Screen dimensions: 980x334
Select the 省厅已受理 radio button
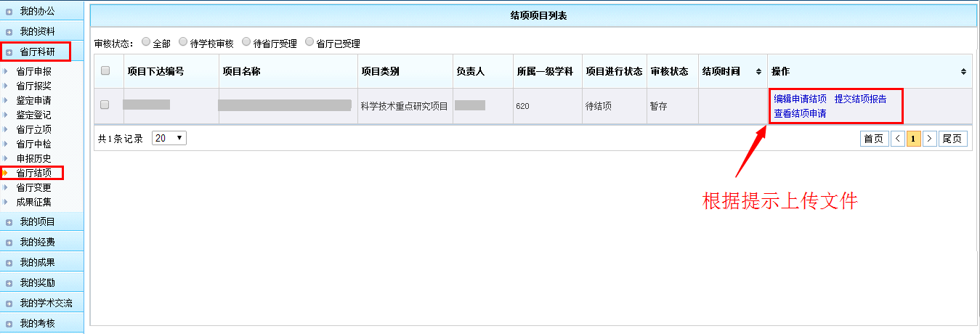[x=310, y=43]
